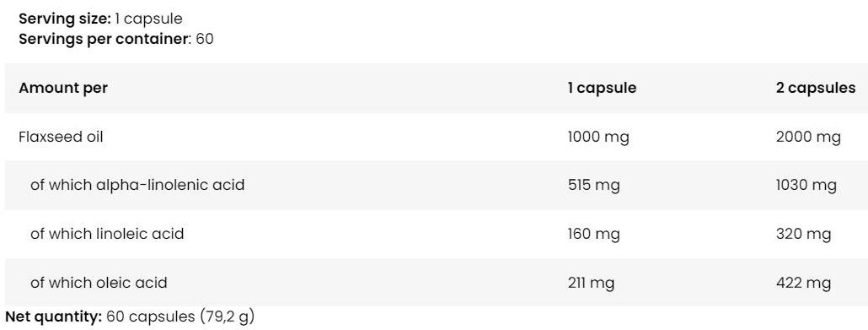The image size is (868, 330).
Task: Select the linoleic acid row label
Action: coord(107,234)
